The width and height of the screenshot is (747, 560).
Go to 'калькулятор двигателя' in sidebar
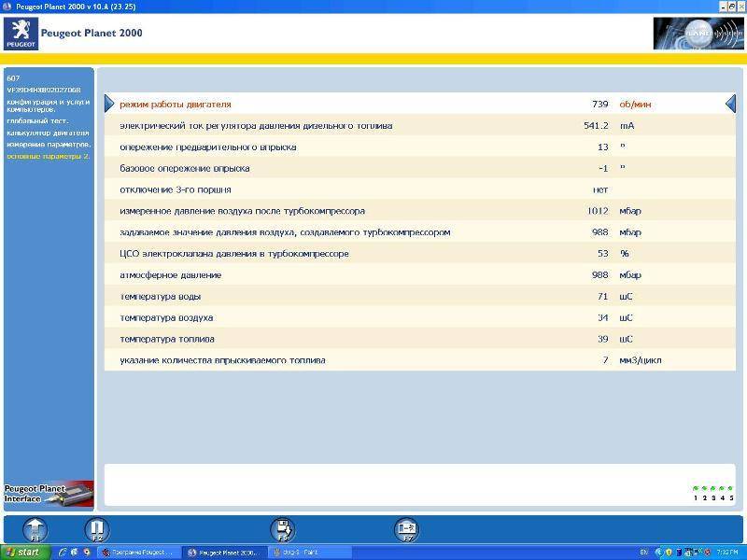48,133
